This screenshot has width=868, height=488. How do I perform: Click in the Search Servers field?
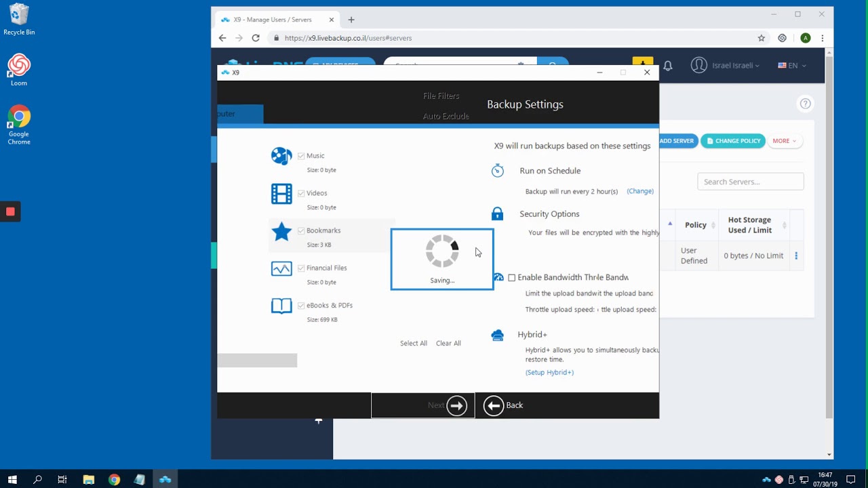click(x=751, y=182)
